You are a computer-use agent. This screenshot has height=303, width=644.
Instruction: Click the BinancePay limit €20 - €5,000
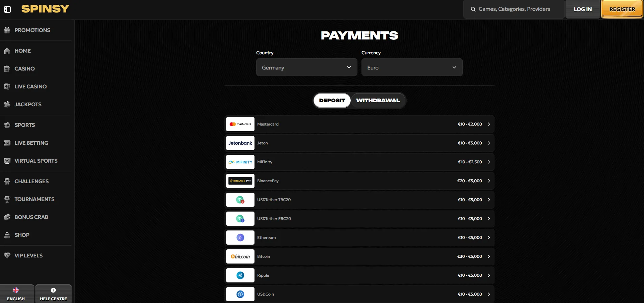pyautogui.click(x=469, y=181)
